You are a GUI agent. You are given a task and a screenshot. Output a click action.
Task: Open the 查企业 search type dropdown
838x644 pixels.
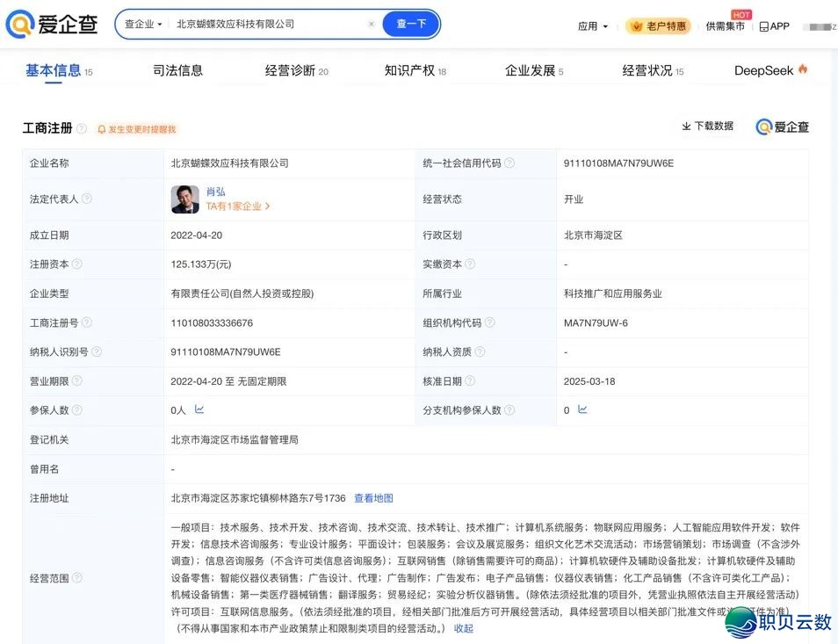[x=143, y=24]
